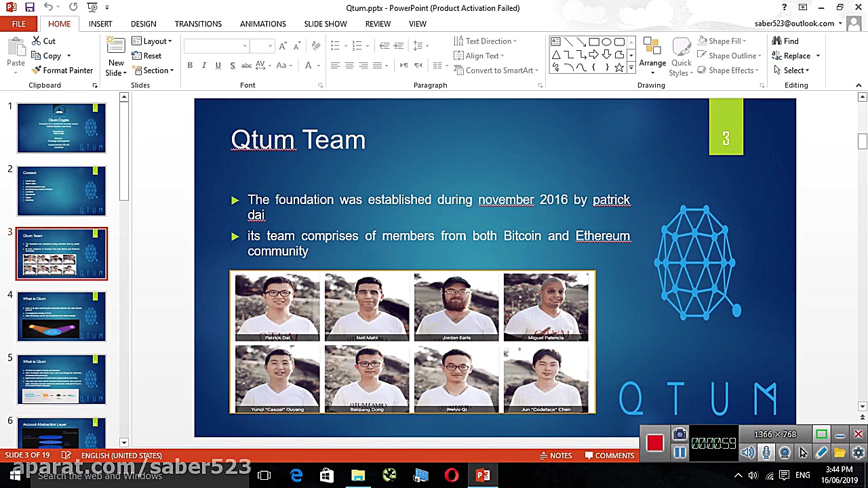Image resolution: width=868 pixels, height=488 pixels.
Task: Click the Redo/Repeat icon
Action: 73,7
